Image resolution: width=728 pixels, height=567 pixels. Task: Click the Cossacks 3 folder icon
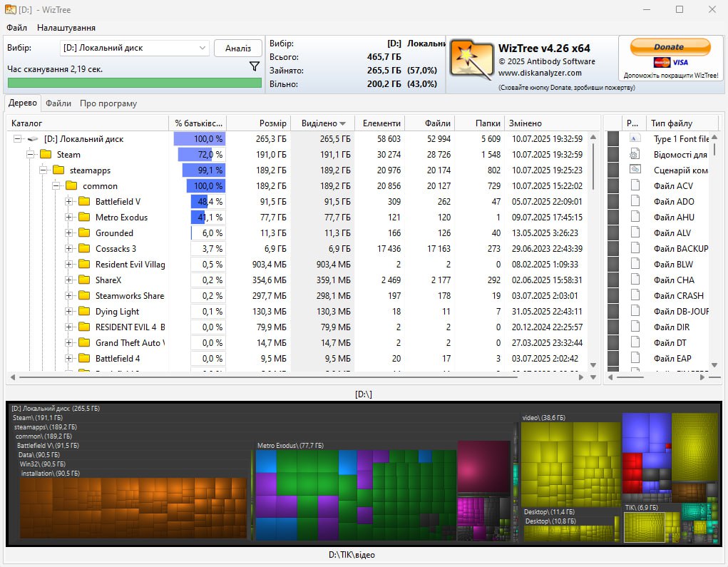point(84,248)
